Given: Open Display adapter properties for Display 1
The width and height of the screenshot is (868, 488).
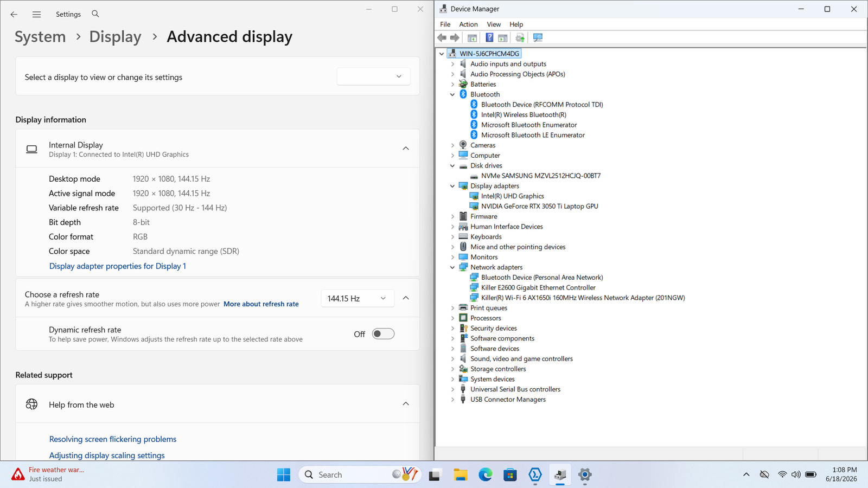Looking at the screenshot, I should (x=118, y=266).
